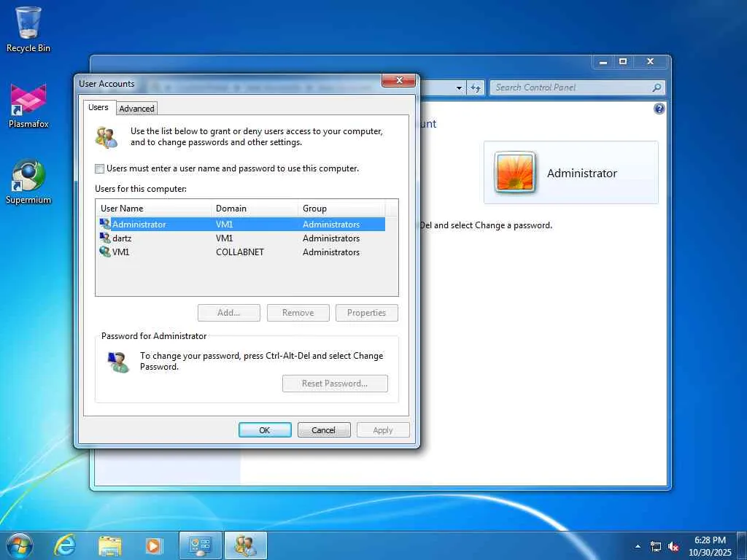747x560 pixels.
Task: Click the dartz user icon
Action: coord(105,238)
